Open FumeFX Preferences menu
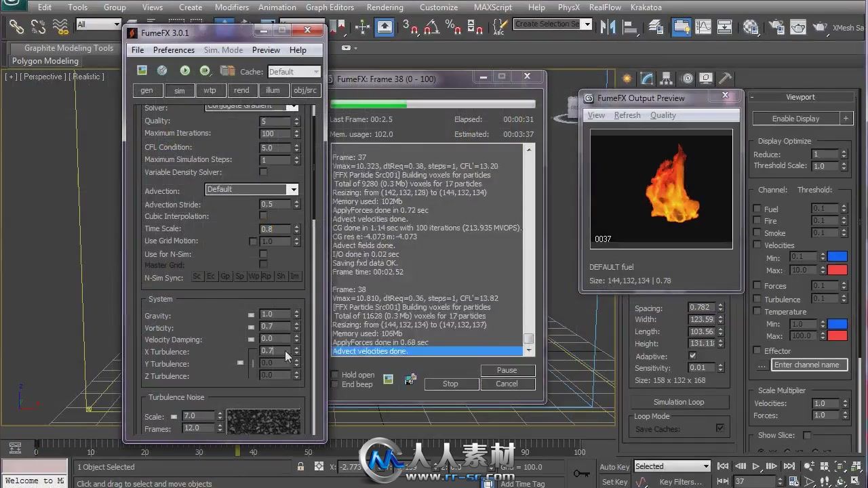The image size is (868, 488). pos(174,50)
